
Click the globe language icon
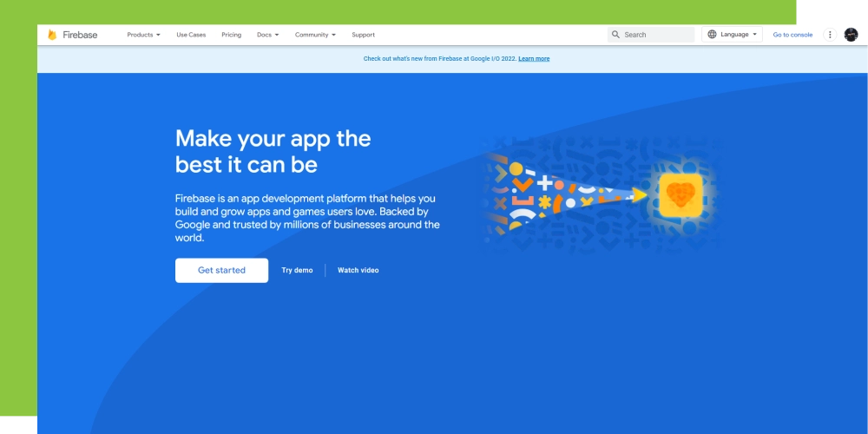click(x=712, y=35)
